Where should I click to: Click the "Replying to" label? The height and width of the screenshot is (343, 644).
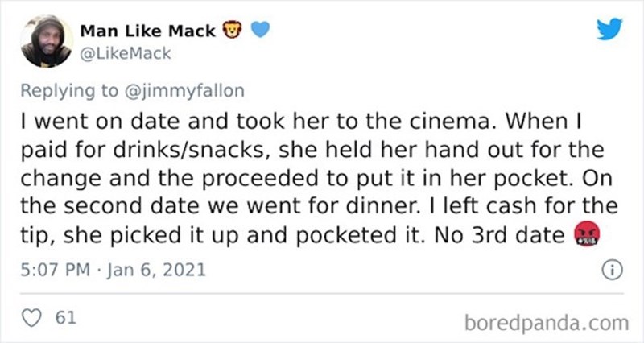68,90
